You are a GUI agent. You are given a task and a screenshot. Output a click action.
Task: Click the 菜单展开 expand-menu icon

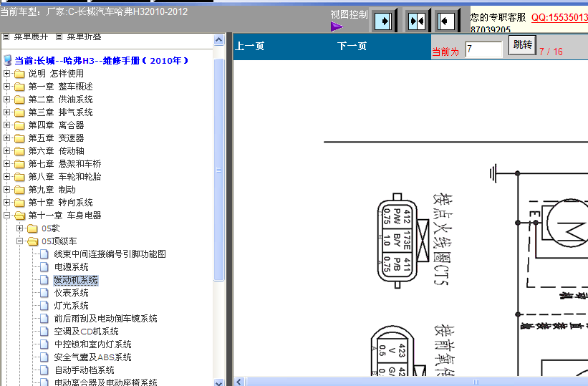(x=6, y=37)
